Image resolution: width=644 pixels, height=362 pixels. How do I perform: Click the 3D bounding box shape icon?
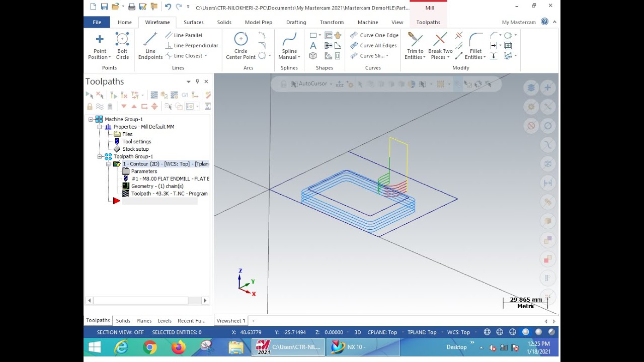click(x=313, y=56)
